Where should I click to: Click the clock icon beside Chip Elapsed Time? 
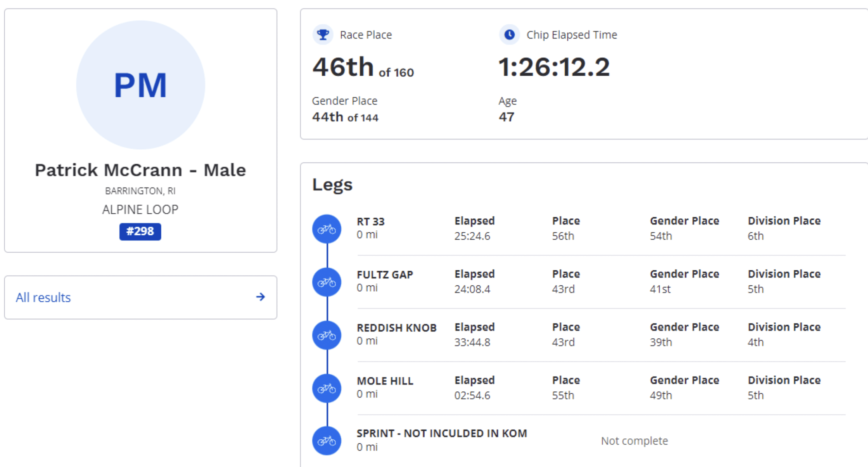click(509, 35)
